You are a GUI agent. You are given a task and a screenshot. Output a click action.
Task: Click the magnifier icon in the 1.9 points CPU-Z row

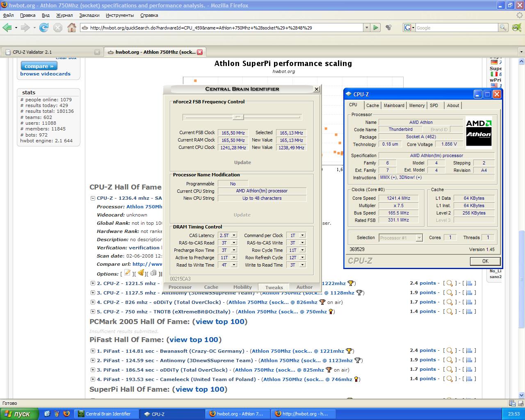coord(450,292)
